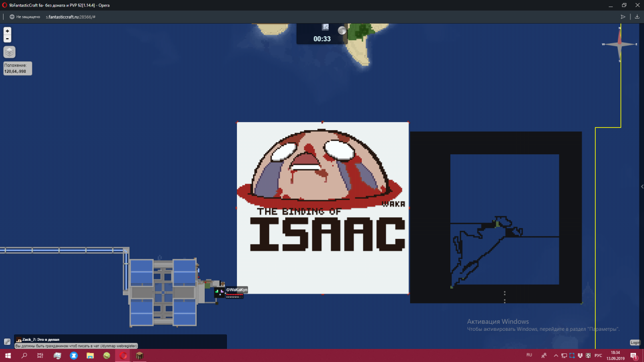Viewport: 644px width, 362px height.
Task: Click the site security globe icon
Action: (12, 17)
